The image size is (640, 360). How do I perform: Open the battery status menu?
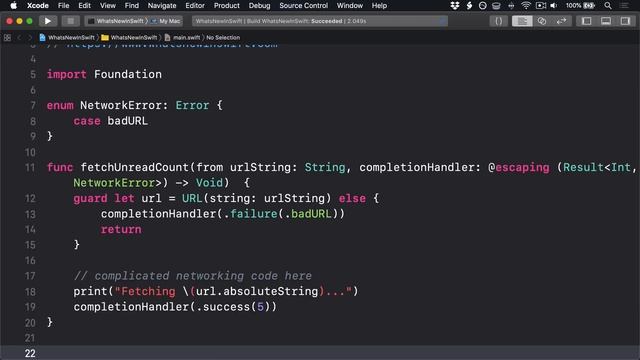pos(580,5)
